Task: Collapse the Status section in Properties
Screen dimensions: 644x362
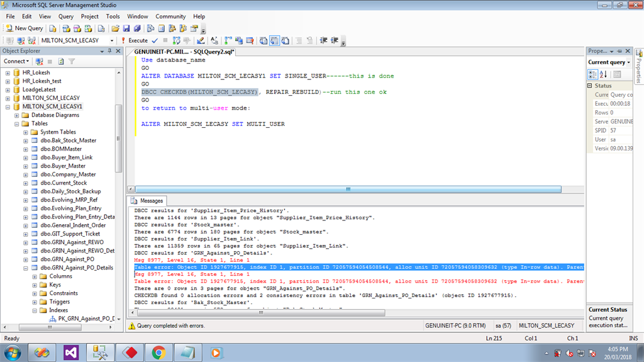Action: tap(590, 86)
